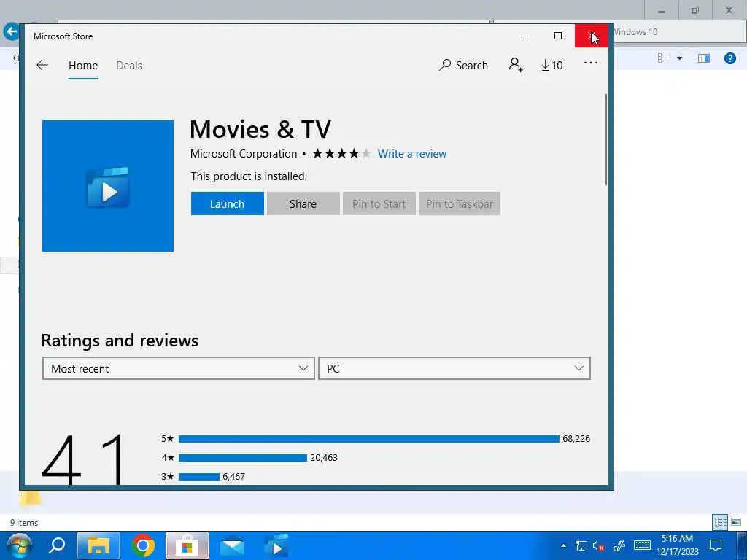Image resolution: width=747 pixels, height=560 pixels.
Task: Expand the Most recent sort dropdown
Action: point(178,368)
